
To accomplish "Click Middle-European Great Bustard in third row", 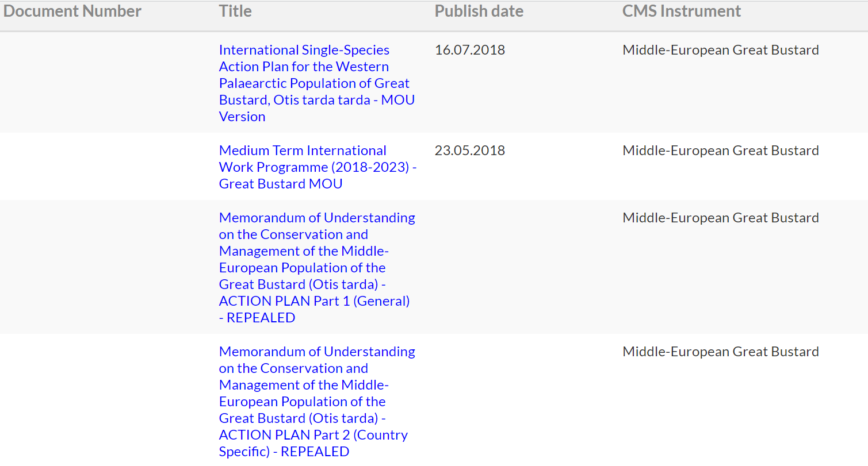I will click(x=721, y=218).
